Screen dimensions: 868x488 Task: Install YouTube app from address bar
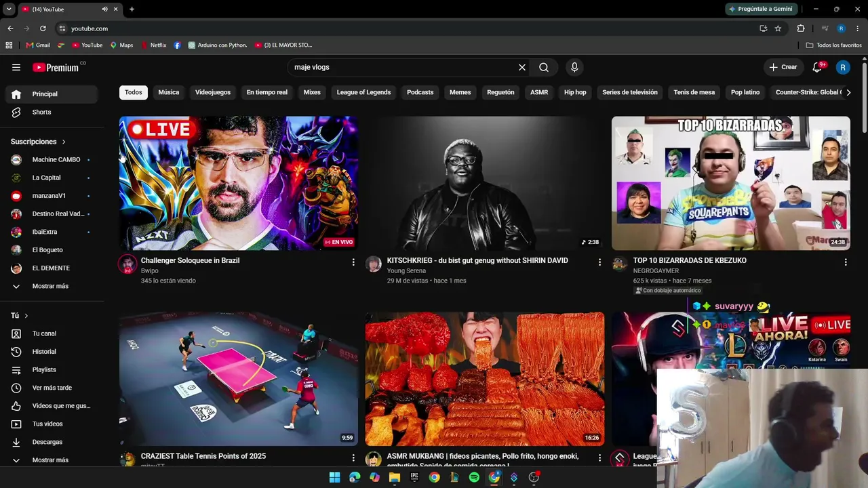coord(763,28)
